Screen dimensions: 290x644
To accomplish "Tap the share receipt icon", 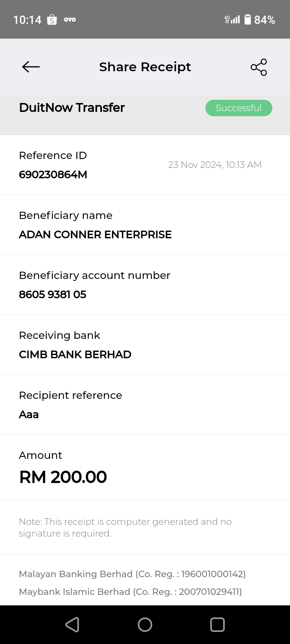I will (259, 67).
